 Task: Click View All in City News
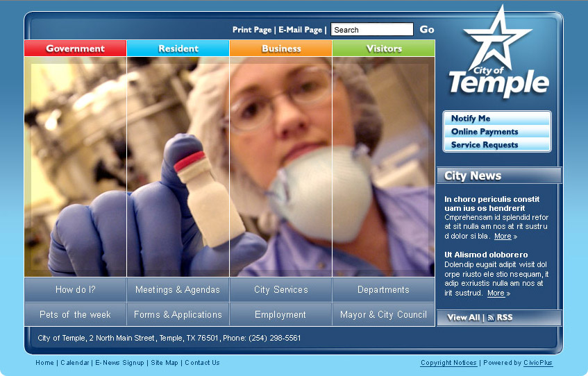463,318
